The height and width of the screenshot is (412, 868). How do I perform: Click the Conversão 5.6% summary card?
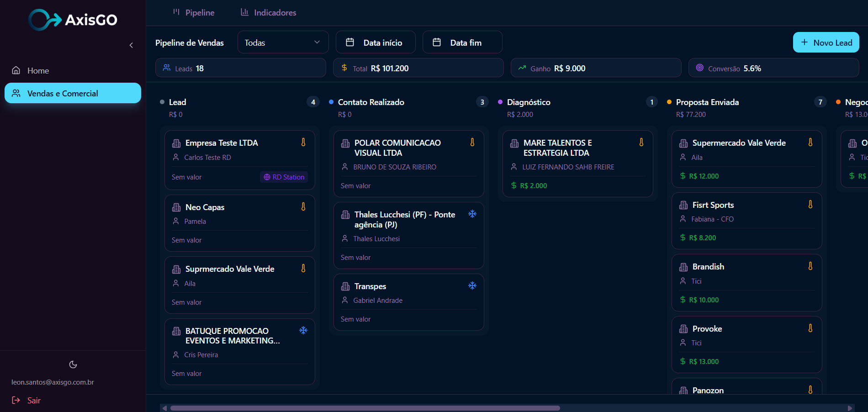(x=774, y=68)
